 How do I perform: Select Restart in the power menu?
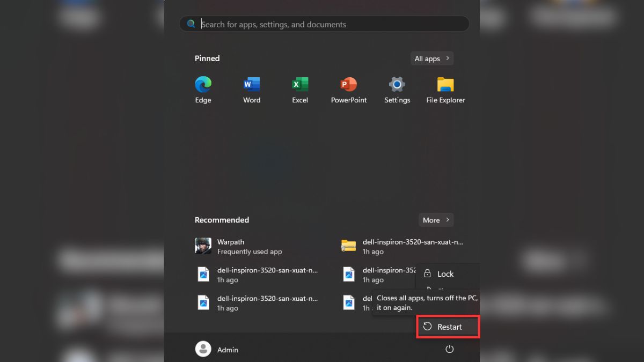click(x=448, y=327)
